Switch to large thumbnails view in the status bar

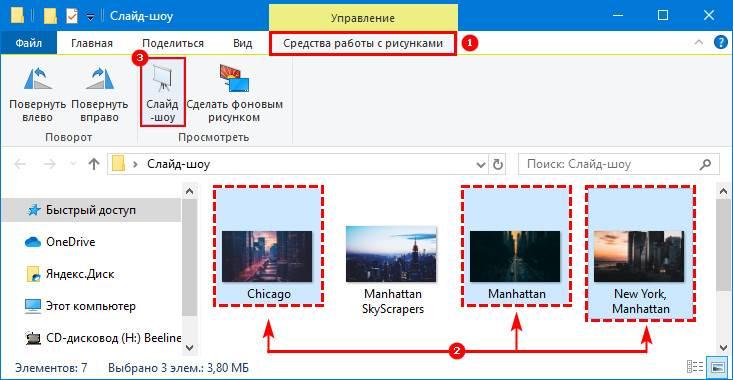coord(718,367)
